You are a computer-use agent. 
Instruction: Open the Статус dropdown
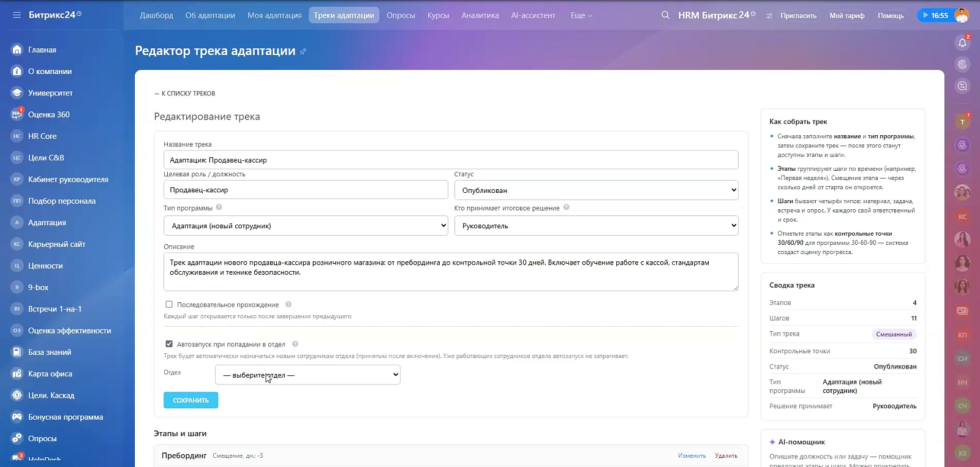click(x=596, y=190)
